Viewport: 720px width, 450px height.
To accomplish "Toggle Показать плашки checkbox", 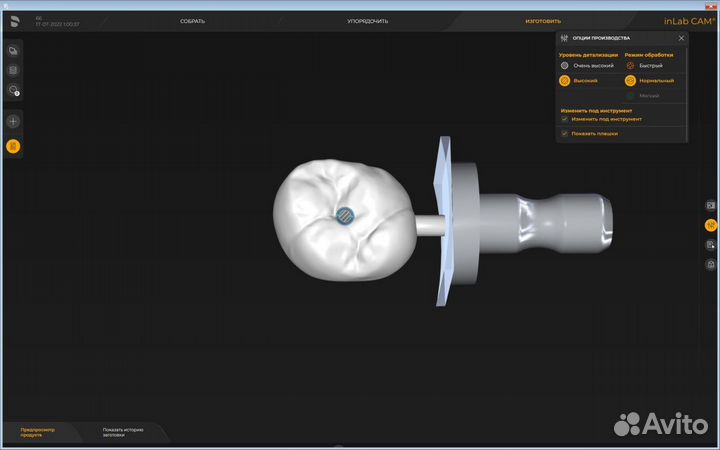I will [x=564, y=134].
